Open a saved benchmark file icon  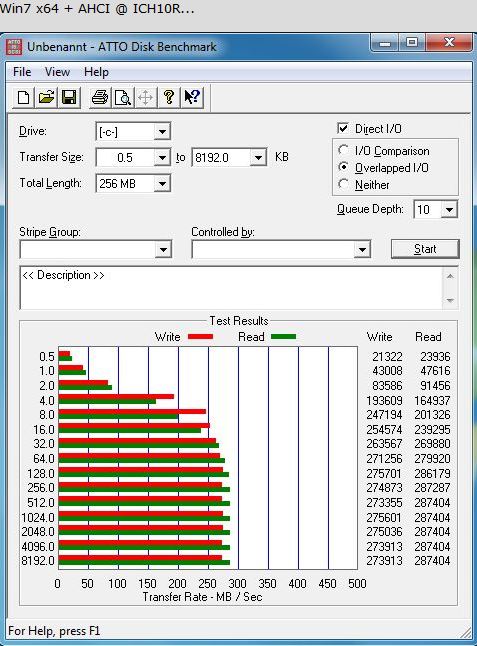tap(46, 98)
